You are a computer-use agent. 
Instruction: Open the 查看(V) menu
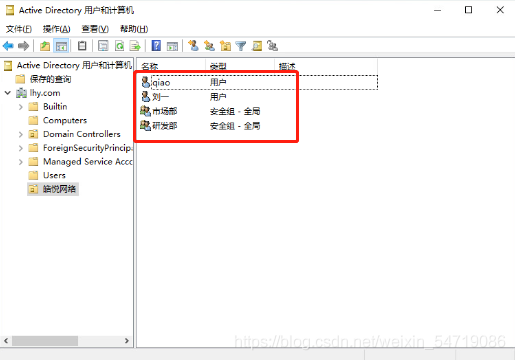pos(95,29)
